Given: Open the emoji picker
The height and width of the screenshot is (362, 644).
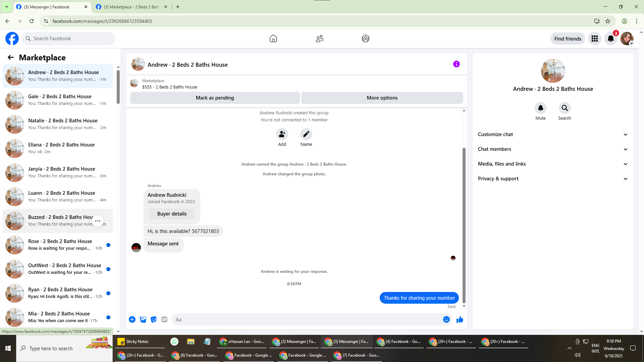Looking at the screenshot, I should point(446,319).
